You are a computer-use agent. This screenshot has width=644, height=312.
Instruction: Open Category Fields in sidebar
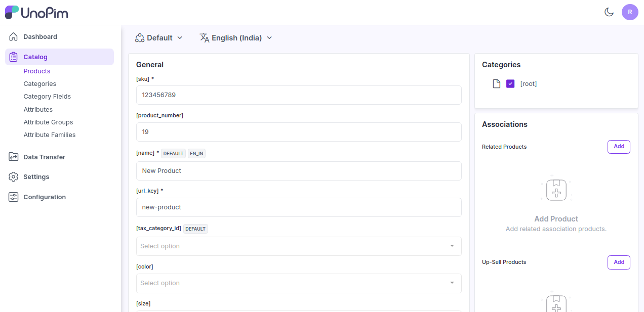click(47, 97)
